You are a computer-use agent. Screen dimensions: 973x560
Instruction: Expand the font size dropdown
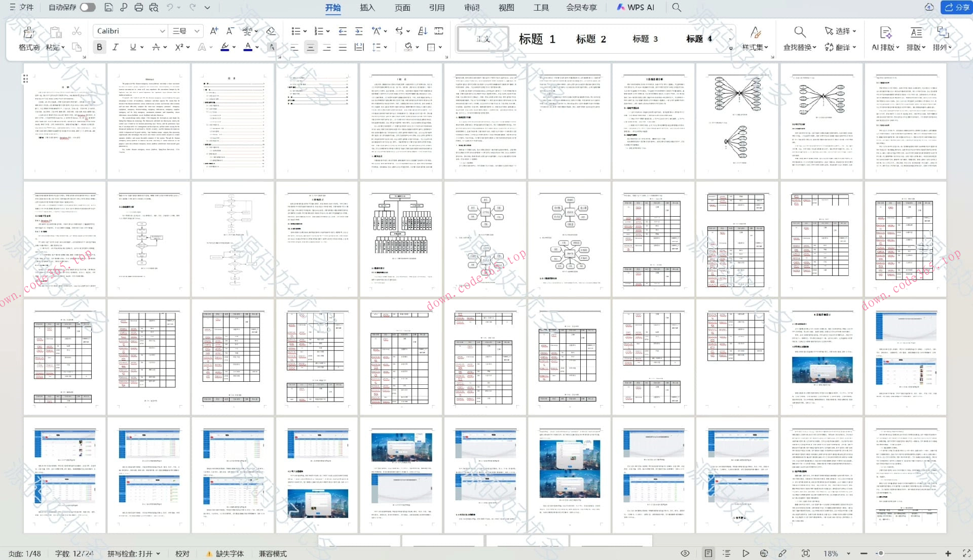(197, 31)
